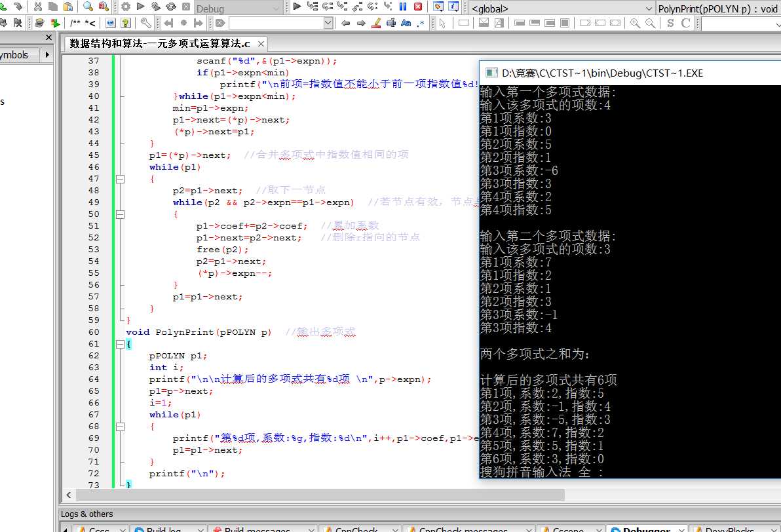Toggle the regular expression search icon
Viewport: 781px width, 532px height.
[421, 22]
